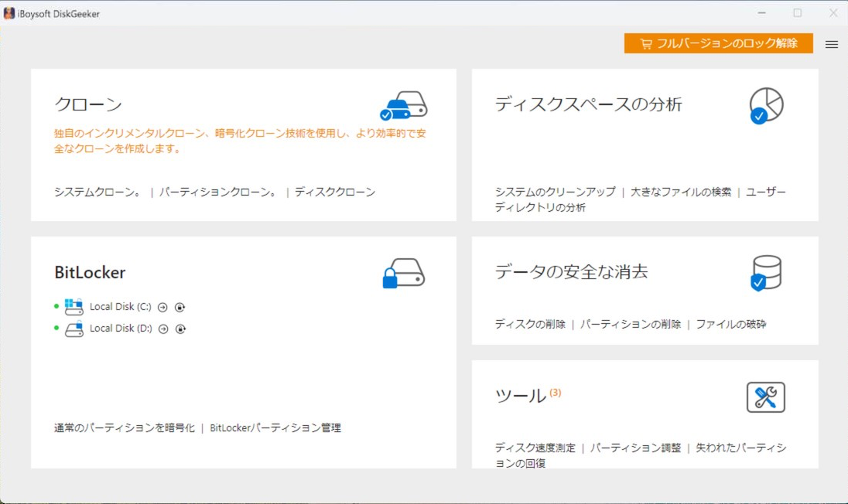848x504 pixels.
Task: Click the iBoysoft DiskGeeker app logo in title bar
Action: (9, 13)
